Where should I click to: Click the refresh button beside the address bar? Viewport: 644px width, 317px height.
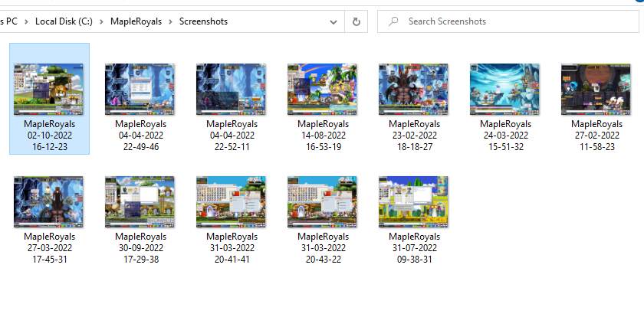356,21
